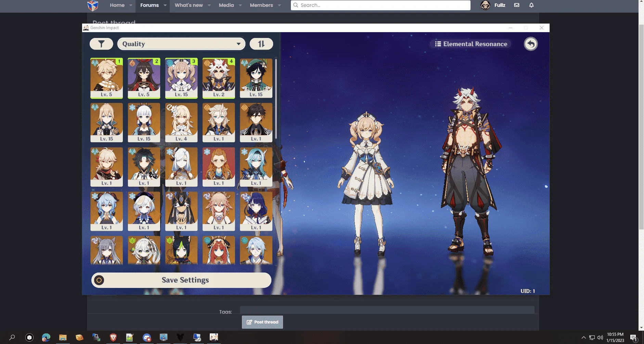The image size is (644, 344).
Task: Open the forum inbox envelope icon
Action: click(517, 5)
